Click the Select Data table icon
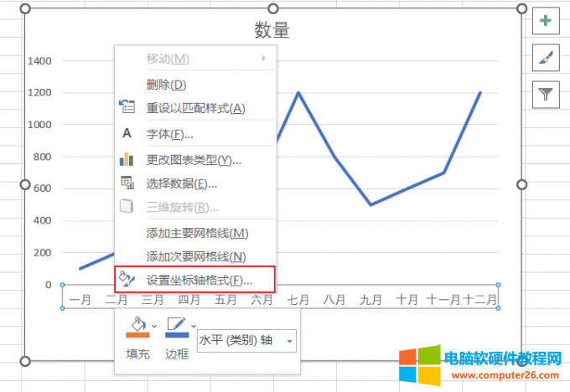This screenshot has height=392, width=570. tap(127, 183)
